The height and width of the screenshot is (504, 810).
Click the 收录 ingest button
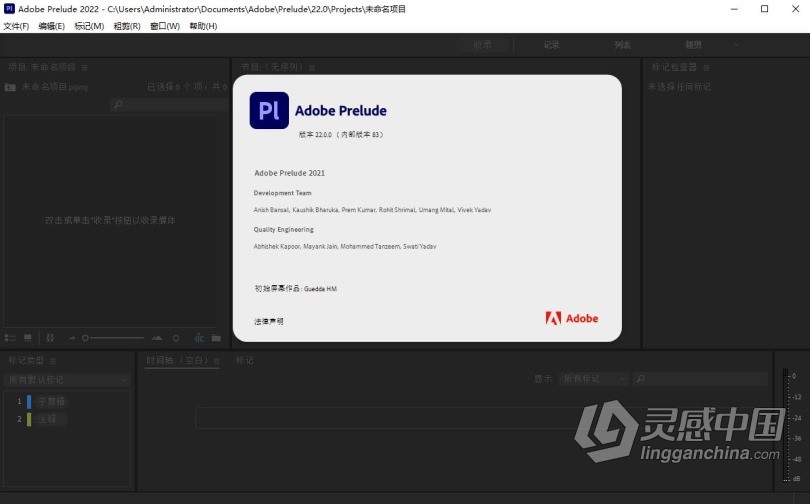(483, 45)
